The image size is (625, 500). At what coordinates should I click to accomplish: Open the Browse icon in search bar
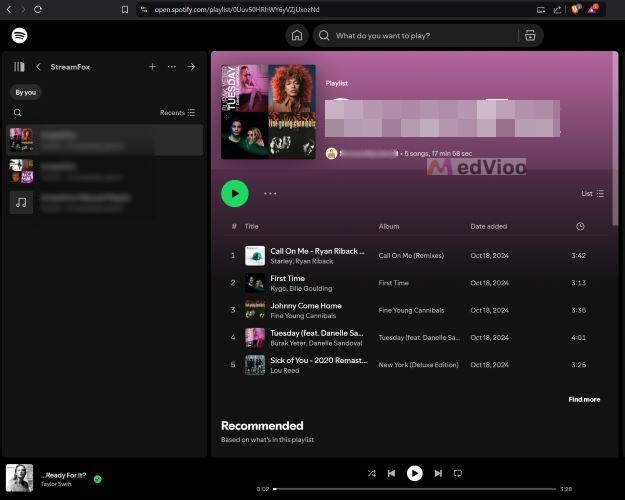pos(530,35)
